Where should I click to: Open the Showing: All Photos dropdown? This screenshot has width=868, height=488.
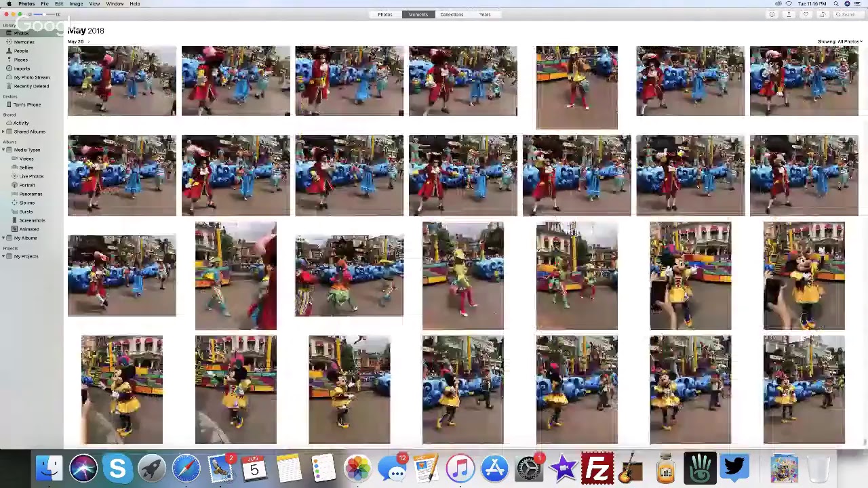[x=840, y=41]
